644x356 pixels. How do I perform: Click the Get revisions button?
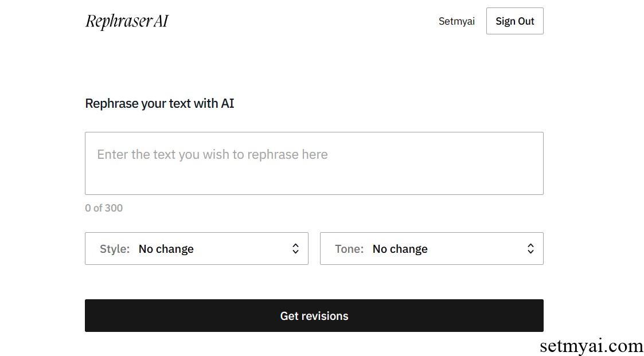[x=314, y=315]
